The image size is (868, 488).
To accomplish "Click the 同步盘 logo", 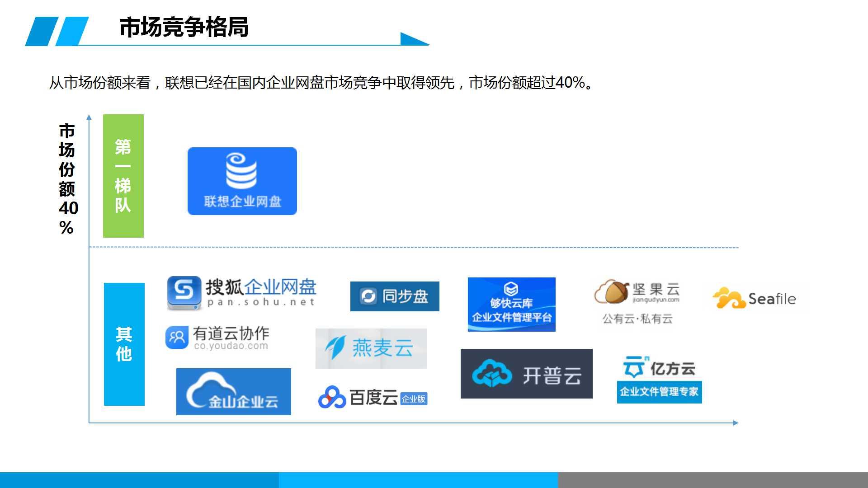I will 395,296.
